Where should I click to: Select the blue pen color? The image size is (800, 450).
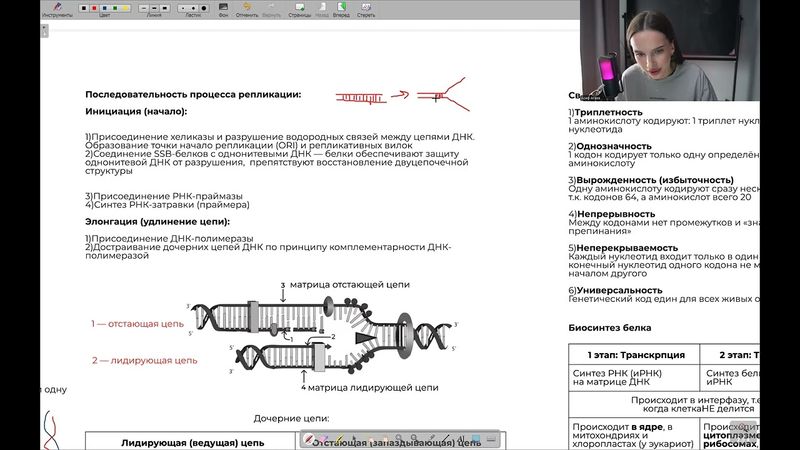click(105, 8)
